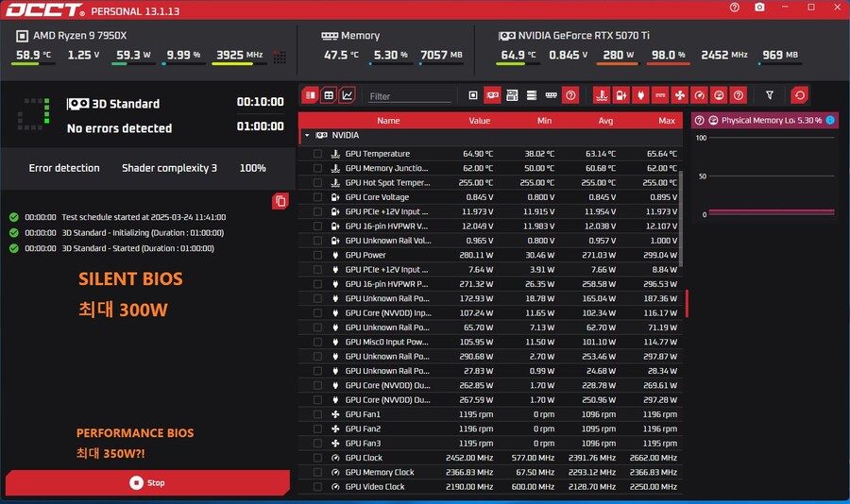Click the funnel filter icon
This screenshot has height=504, width=850.
coord(770,95)
